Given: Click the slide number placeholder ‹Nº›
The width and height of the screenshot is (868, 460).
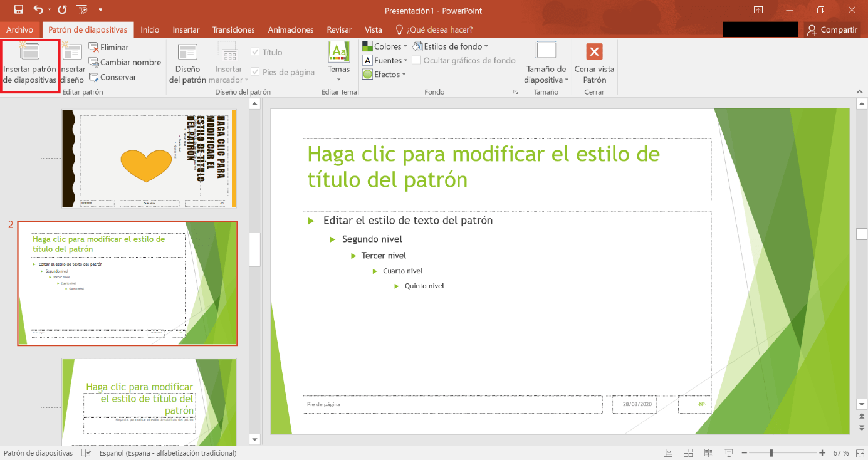Looking at the screenshot, I should (694, 405).
